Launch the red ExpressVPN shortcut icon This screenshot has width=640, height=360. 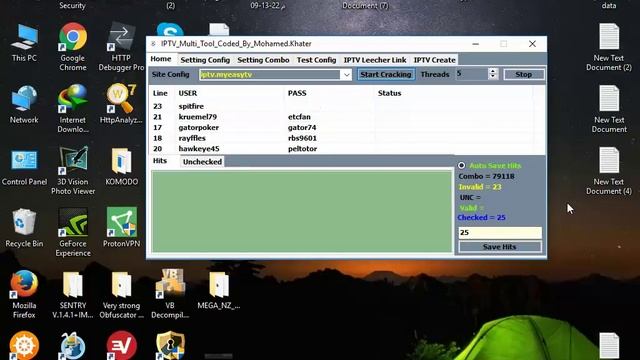(x=121, y=345)
